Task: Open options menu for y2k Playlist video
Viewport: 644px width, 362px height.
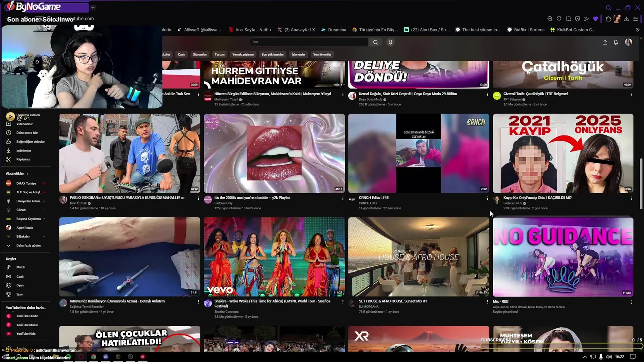Action: pyautogui.click(x=343, y=198)
